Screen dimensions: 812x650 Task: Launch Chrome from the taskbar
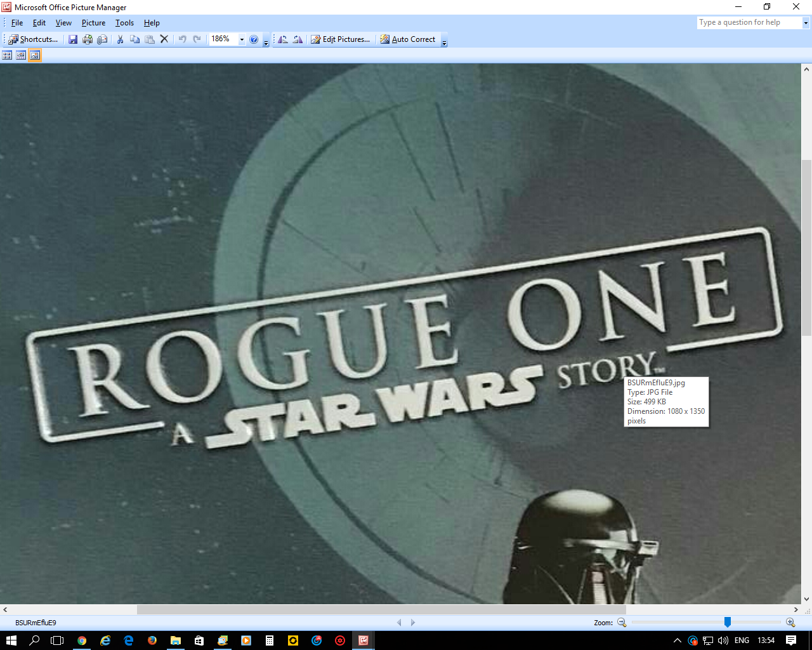(82, 640)
